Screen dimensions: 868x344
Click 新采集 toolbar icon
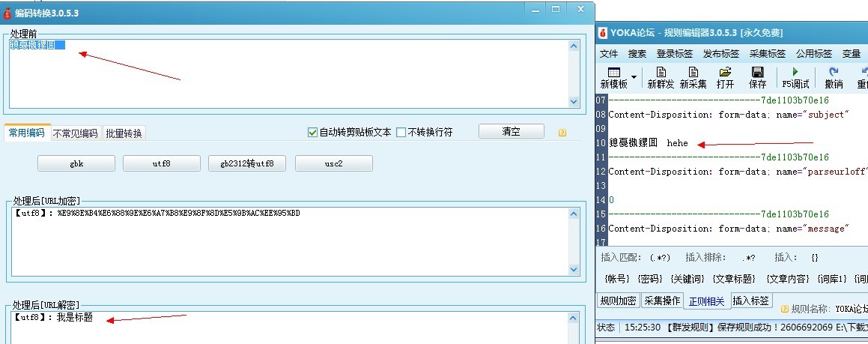693,73
